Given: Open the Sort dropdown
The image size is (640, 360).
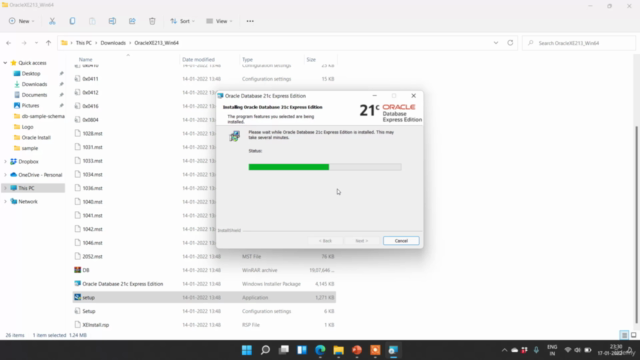Looking at the screenshot, I should (182, 21).
